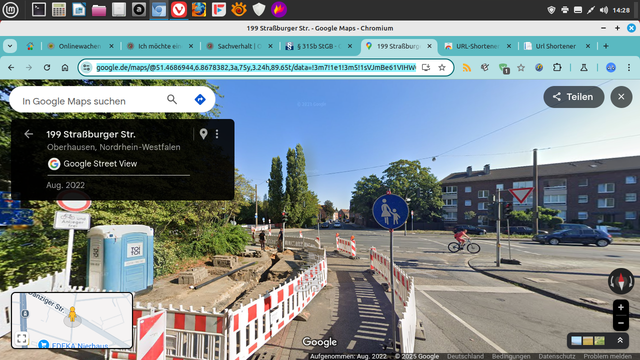Open more options for 199 Straßburger Str.
Viewport: 640px width, 360px height.
217,134
